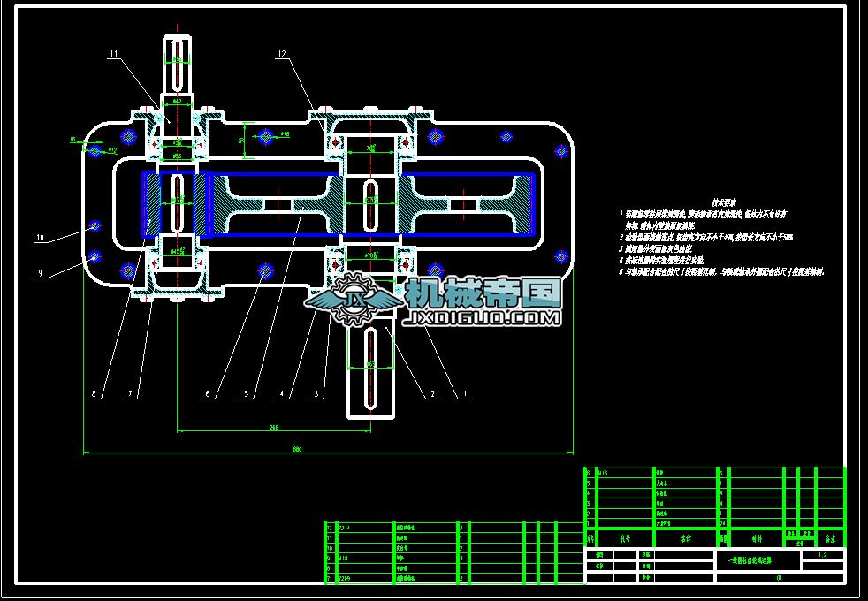Select the 名称 column header

(686, 538)
